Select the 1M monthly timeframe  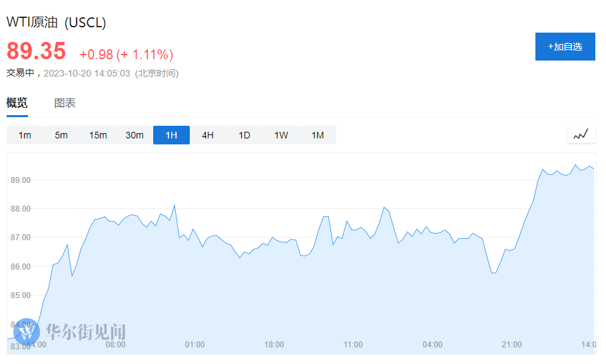(x=318, y=135)
